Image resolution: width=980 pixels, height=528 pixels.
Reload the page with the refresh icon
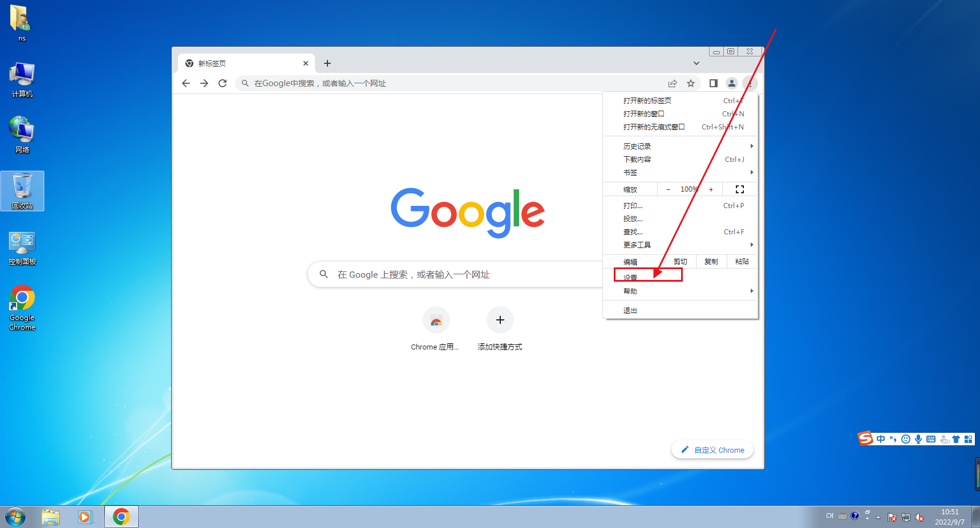[222, 83]
